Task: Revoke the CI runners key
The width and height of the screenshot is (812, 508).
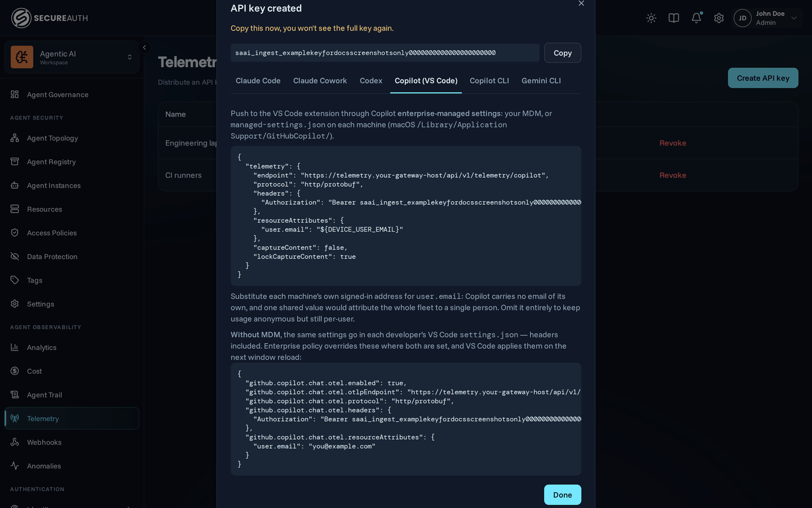Action: pyautogui.click(x=673, y=175)
